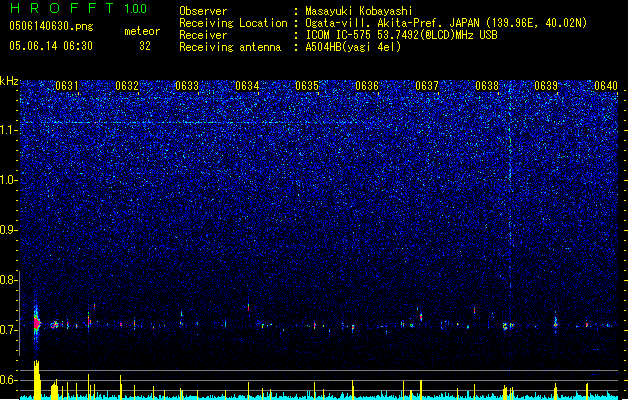Screen dimensions: 629x400
Task: Click the meteor count value 32
Action: [145, 46]
